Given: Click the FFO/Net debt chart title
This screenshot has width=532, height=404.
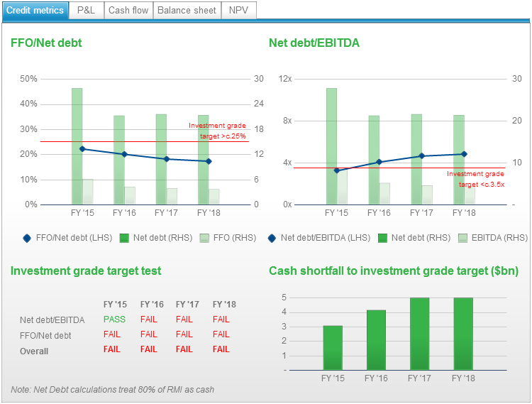Looking at the screenshot, I should pos(46,43).
